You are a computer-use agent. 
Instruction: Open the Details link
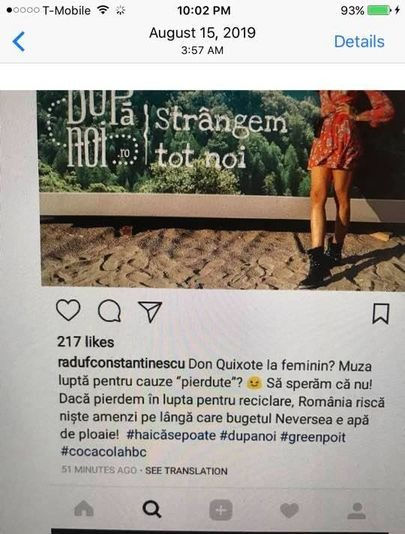pos(359,42)
